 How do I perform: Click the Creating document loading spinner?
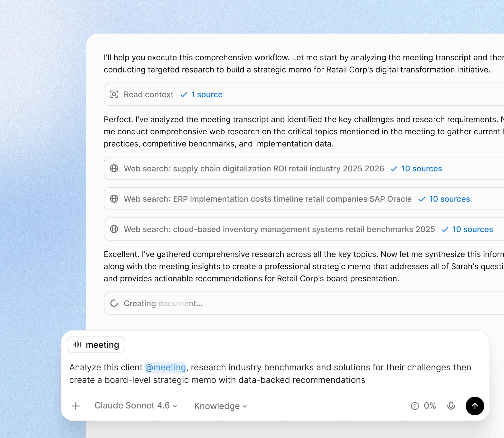point(114,303)
